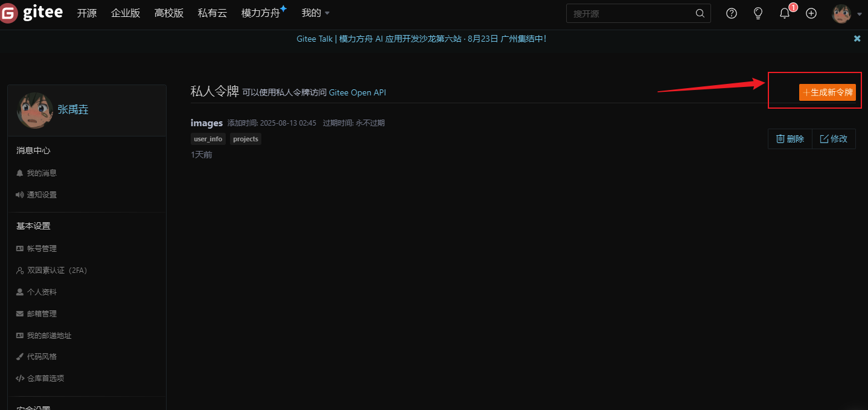Click the user_info scope tag

[208, 139]
